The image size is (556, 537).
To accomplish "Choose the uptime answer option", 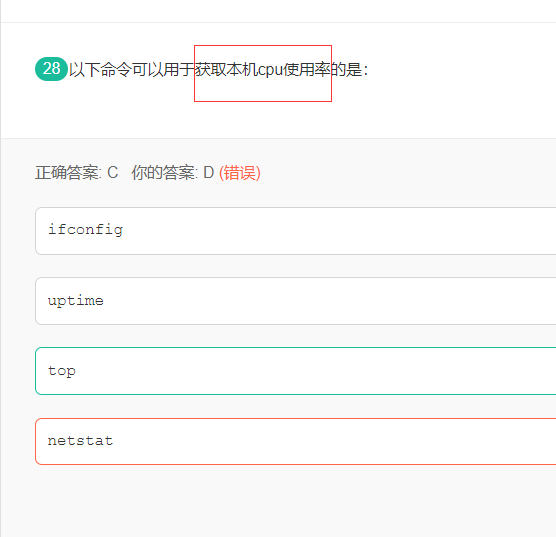I will tap(295, 301).
